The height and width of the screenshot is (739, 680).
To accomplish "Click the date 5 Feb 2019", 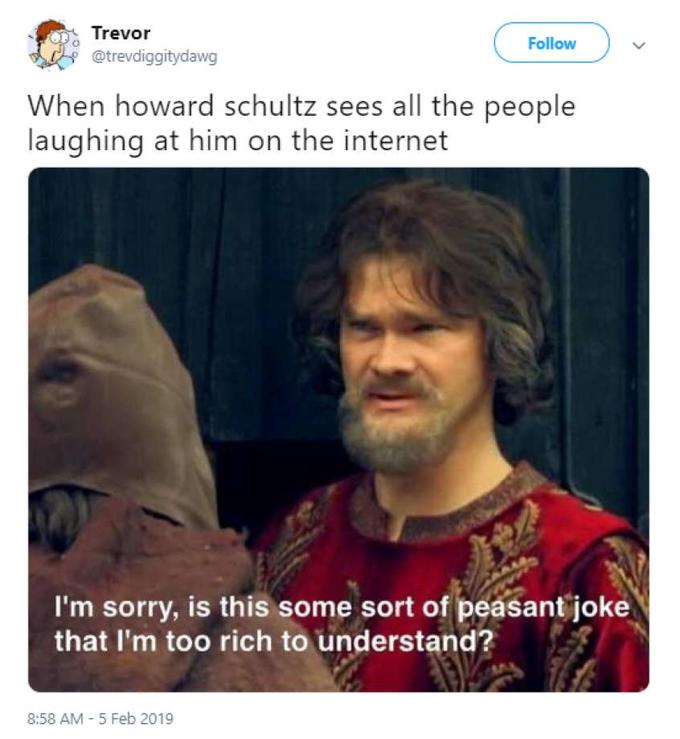I will point(138,718).
